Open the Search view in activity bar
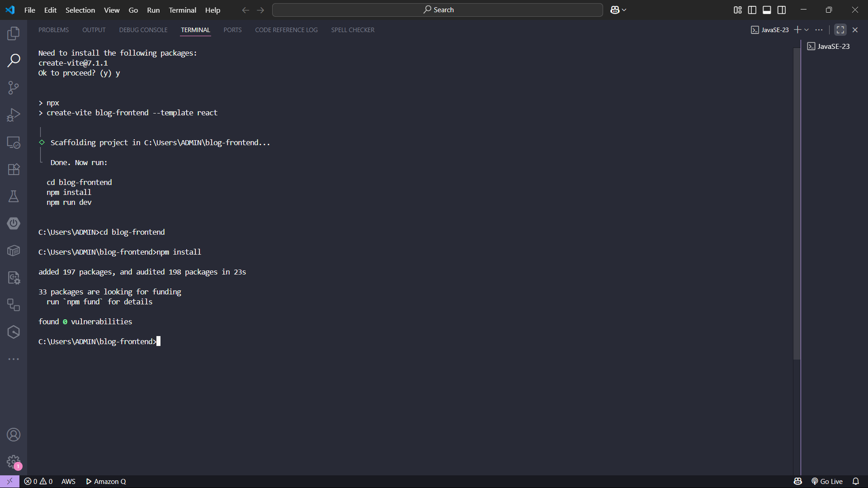 pos(14,60)
